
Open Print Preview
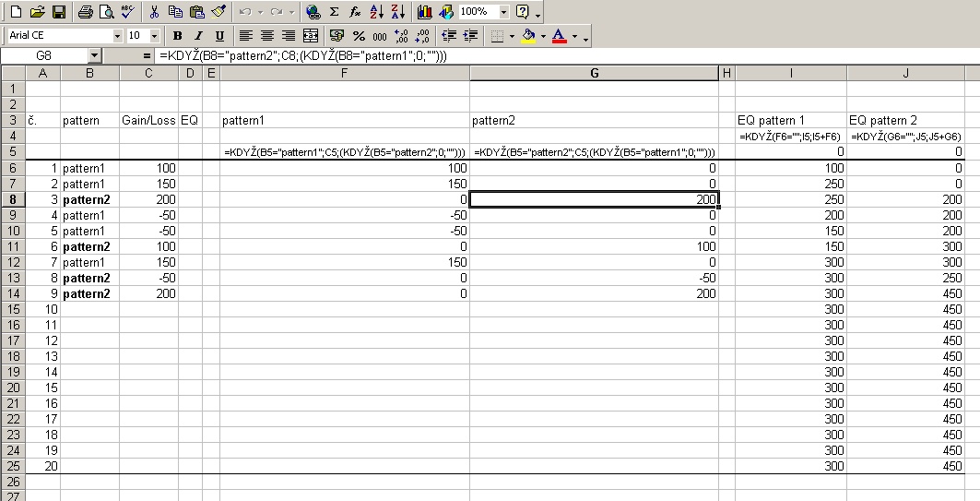[x=107, y=11]
